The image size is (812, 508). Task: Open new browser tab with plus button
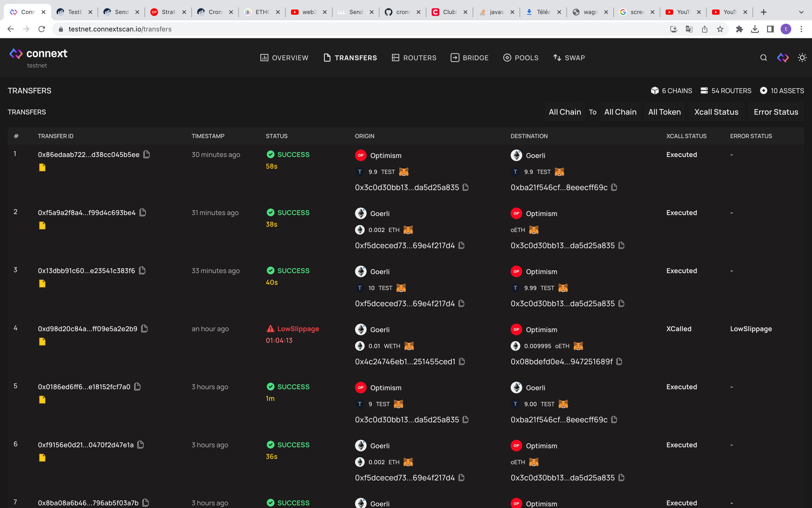(763, 12)
